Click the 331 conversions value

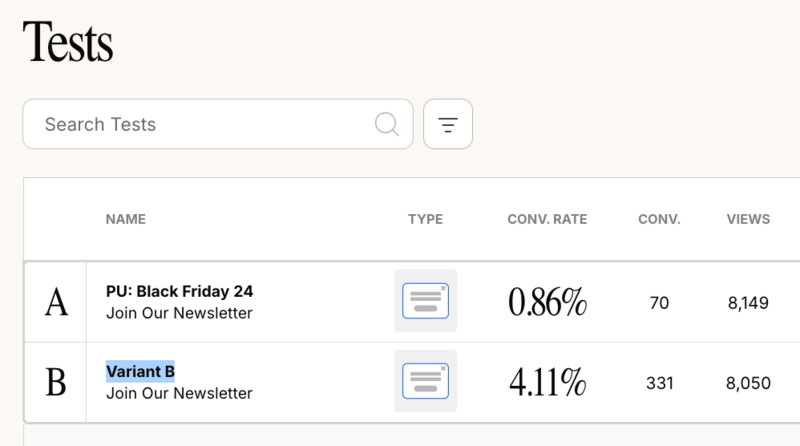659,383
